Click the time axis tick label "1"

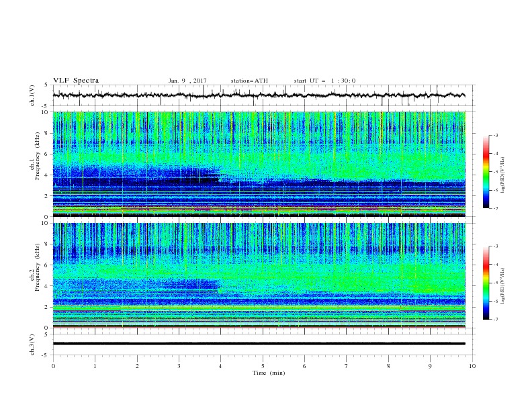point(95,366)
